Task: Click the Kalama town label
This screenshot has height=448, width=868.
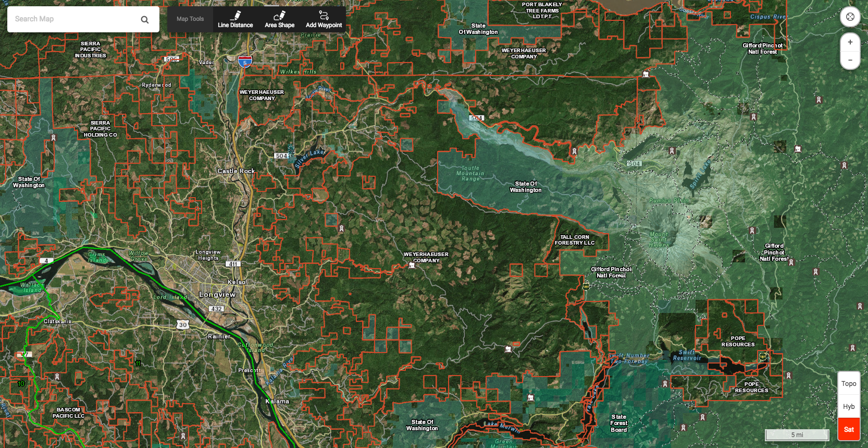Action: [277, 402]
